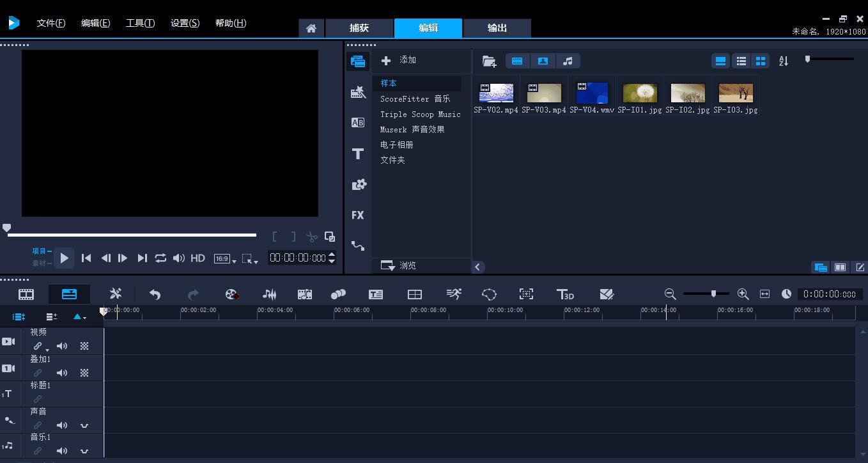Open the link options dropdown on 视频 track

46,349
